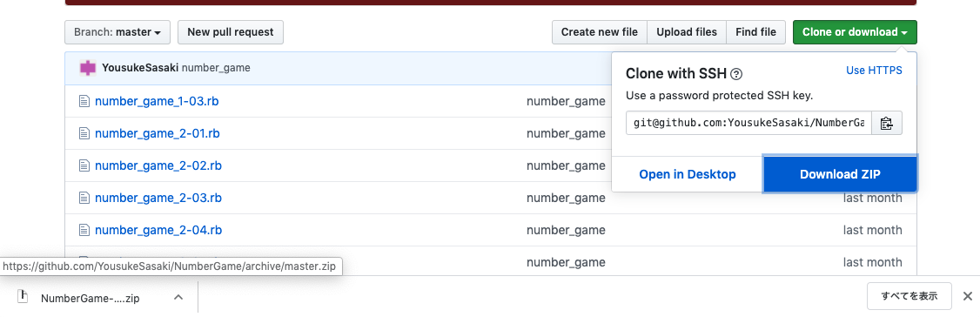Open number_game_2-01.rb file link
This screenshot has height=317, width=980.
[157, 133]
